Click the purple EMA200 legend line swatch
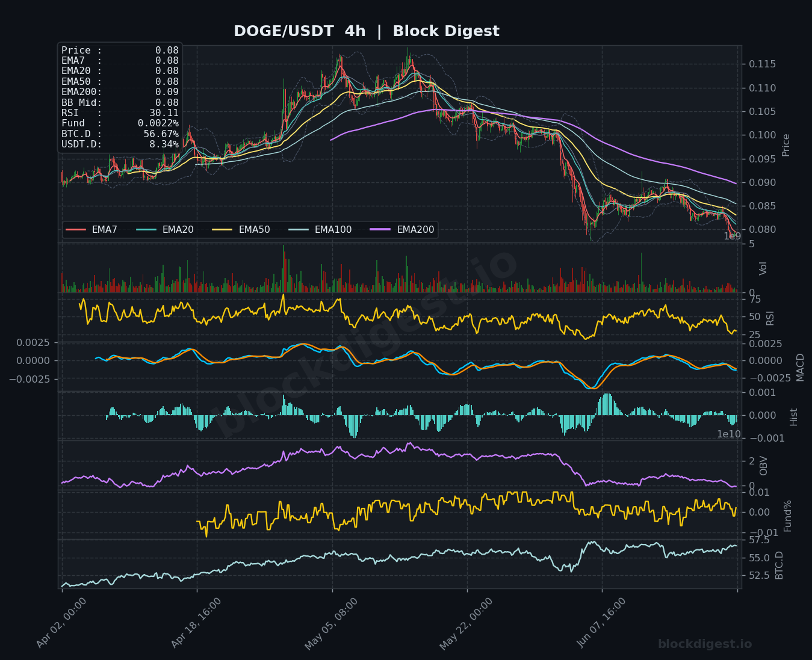812x660 pixels. pyautogui.click(x=381, y=230)
